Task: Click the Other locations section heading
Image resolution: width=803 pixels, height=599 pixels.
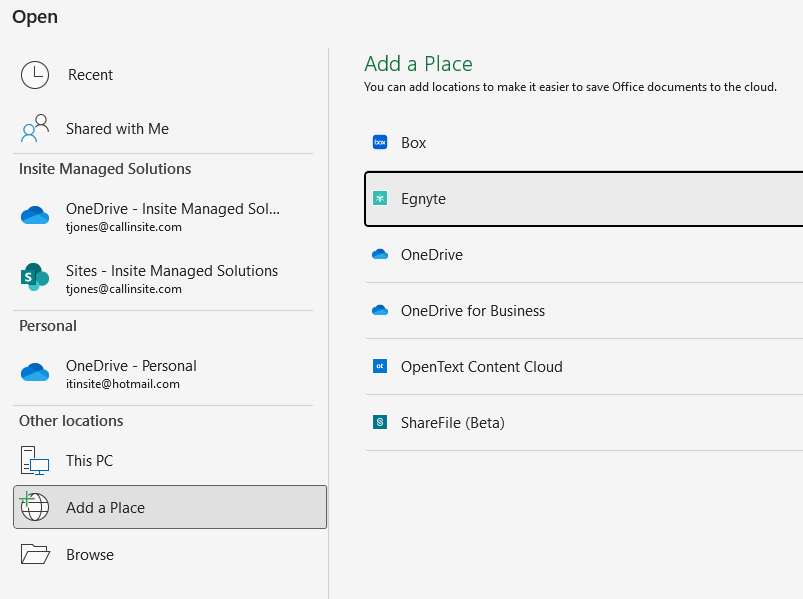Action: coord(71,421)
